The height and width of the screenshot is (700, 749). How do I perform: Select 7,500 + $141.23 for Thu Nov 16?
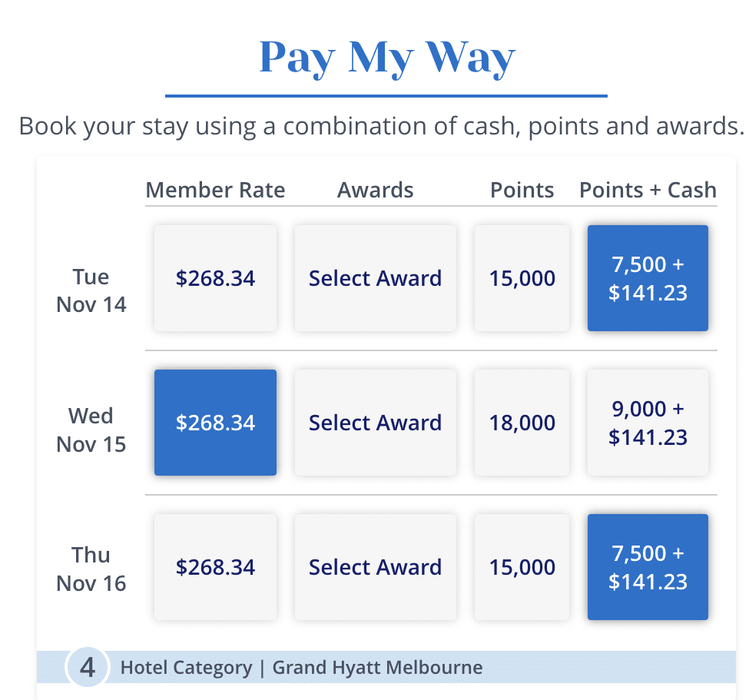coord(648,567)
